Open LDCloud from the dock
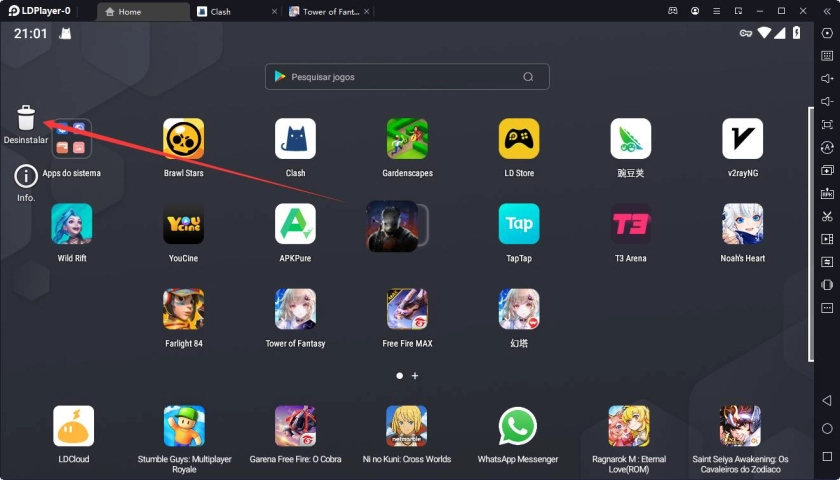The width and height of the screenshot is (840, 480). pyautogui.click(x=73, y=426)
